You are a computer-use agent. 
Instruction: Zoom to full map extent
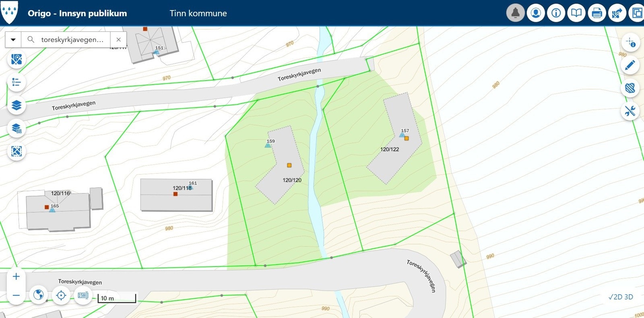[17, 152]
